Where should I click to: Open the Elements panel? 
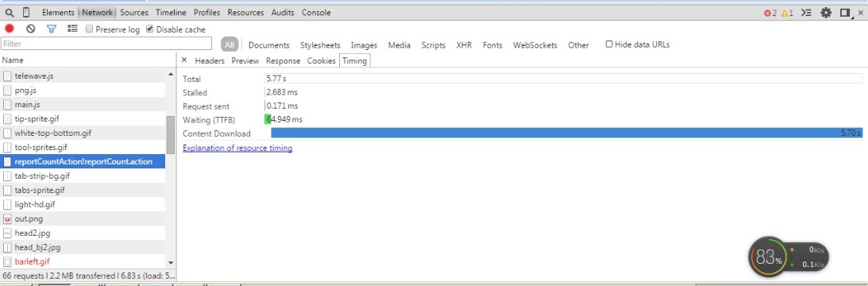click(58, 12)
